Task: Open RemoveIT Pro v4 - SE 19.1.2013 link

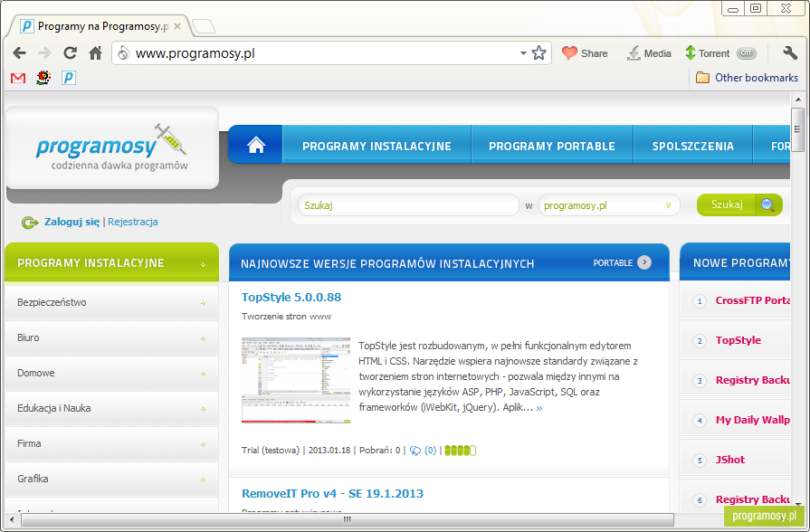Action: (x=332, y=494)
